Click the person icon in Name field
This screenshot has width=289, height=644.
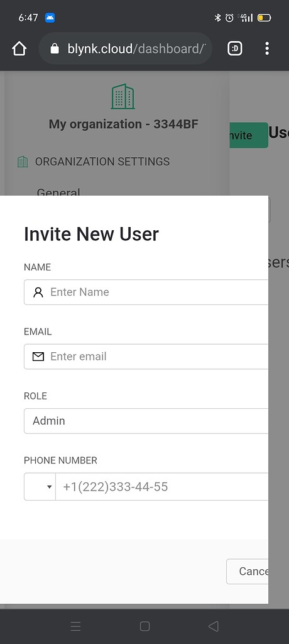tap(38, 292)
